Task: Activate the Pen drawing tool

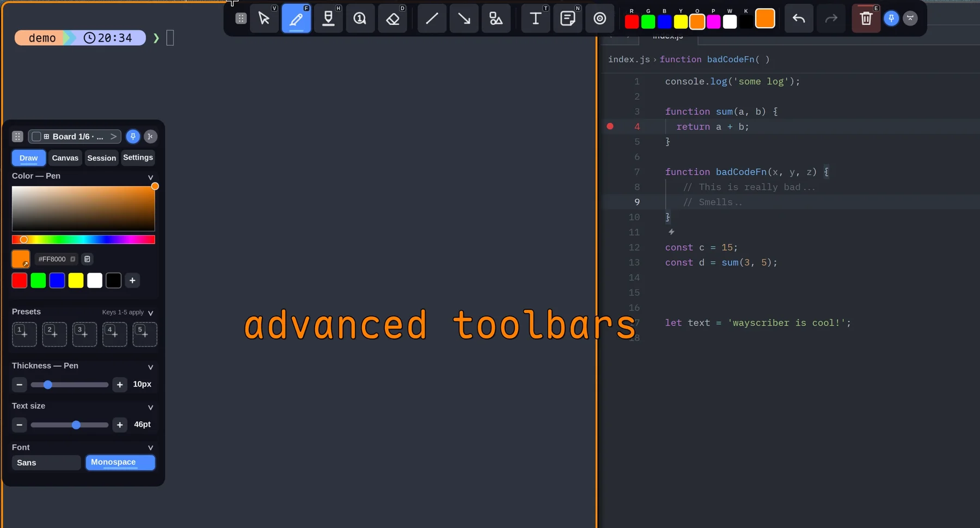Action: point(296,19)
